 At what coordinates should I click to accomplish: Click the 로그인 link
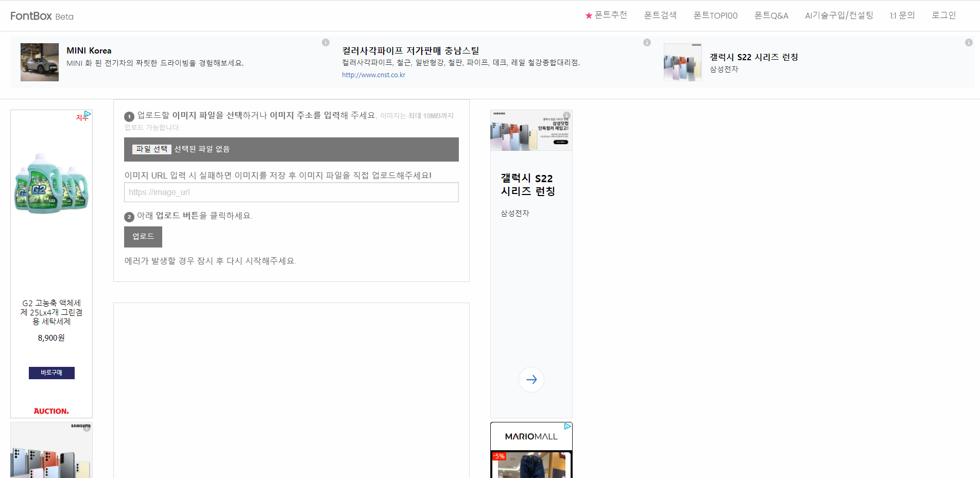tap(943, 15)
